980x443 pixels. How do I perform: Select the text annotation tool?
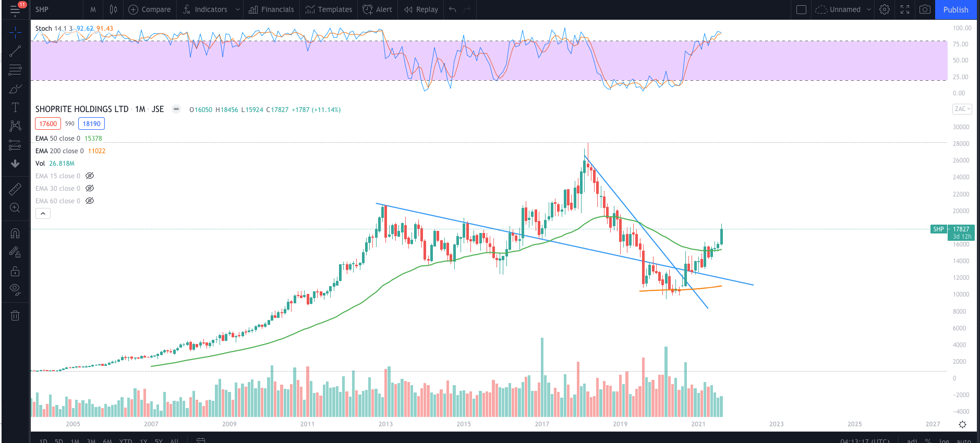[x=15, y=107]
